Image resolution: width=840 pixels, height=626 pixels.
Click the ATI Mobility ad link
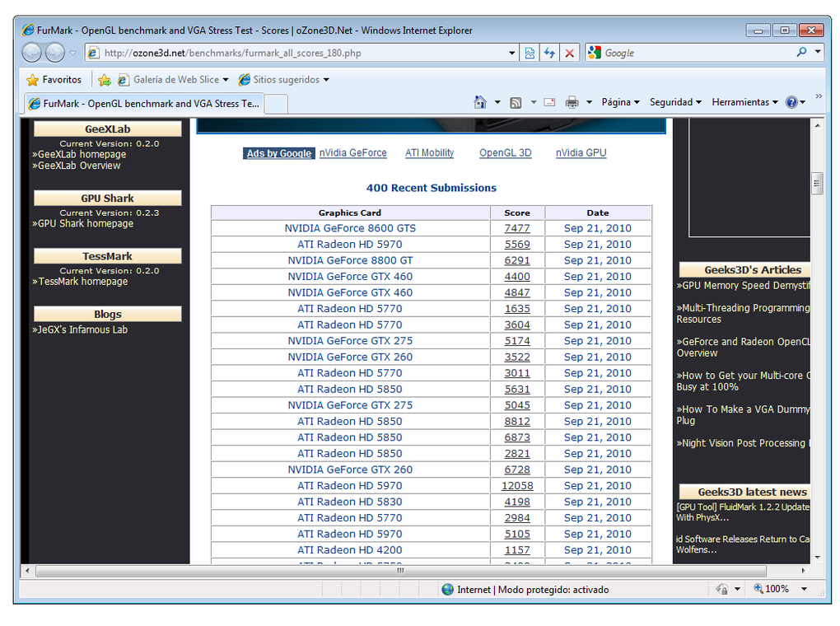click(x=430, y=152)
